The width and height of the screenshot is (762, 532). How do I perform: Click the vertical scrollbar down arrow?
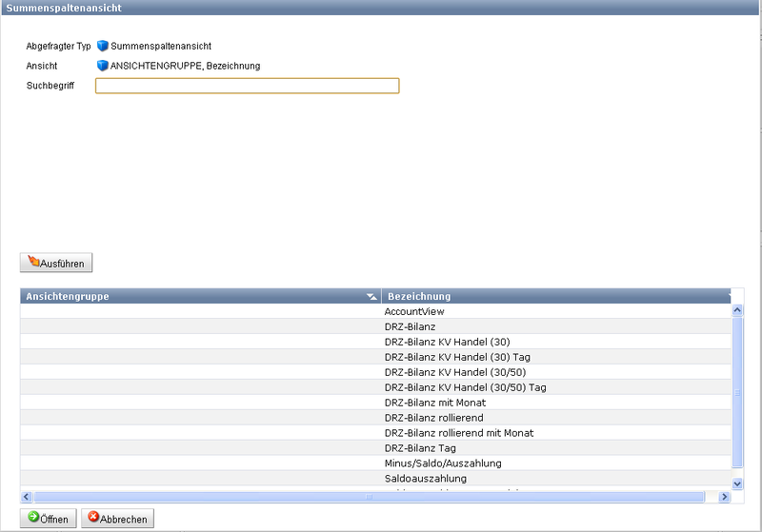(x=736, y=484)
